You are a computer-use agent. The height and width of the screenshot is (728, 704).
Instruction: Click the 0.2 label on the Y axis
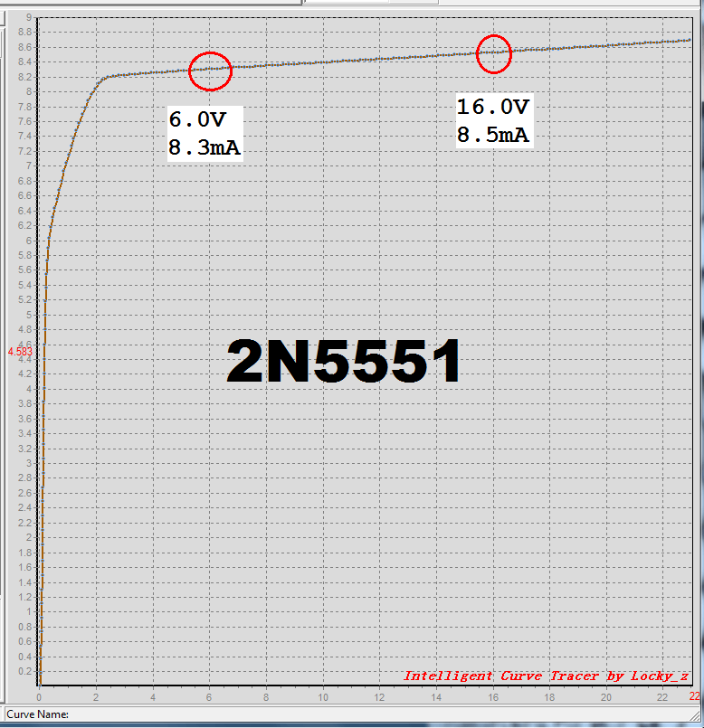click(x=25, y=671)
